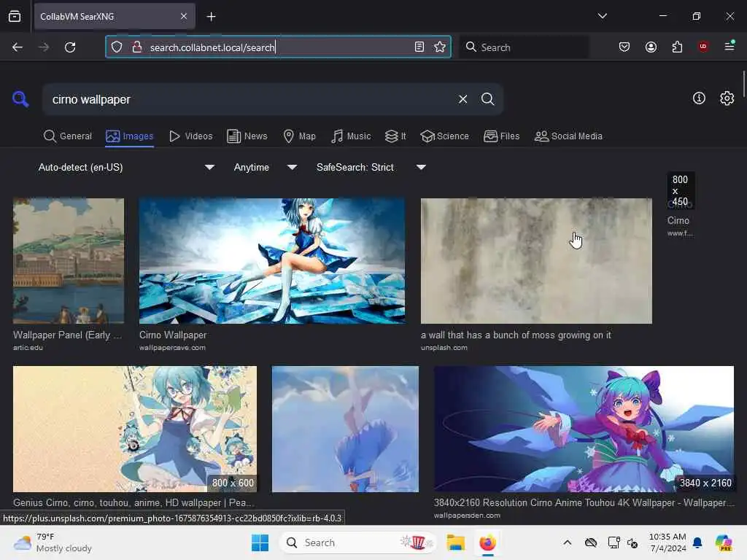Click the wallpapersden.com source text
Image resolution: width=747 pixels, height=560 pixels.
467,516
